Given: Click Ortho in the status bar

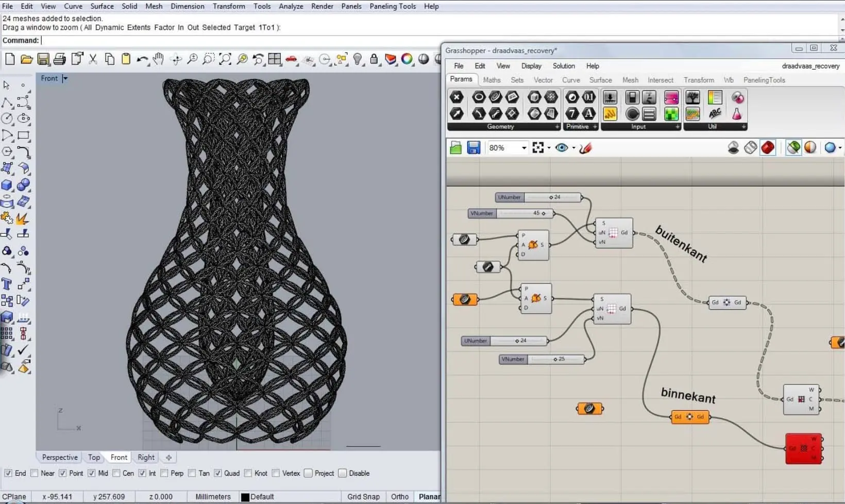Looking at the screenshot, I should coord(400,497).
